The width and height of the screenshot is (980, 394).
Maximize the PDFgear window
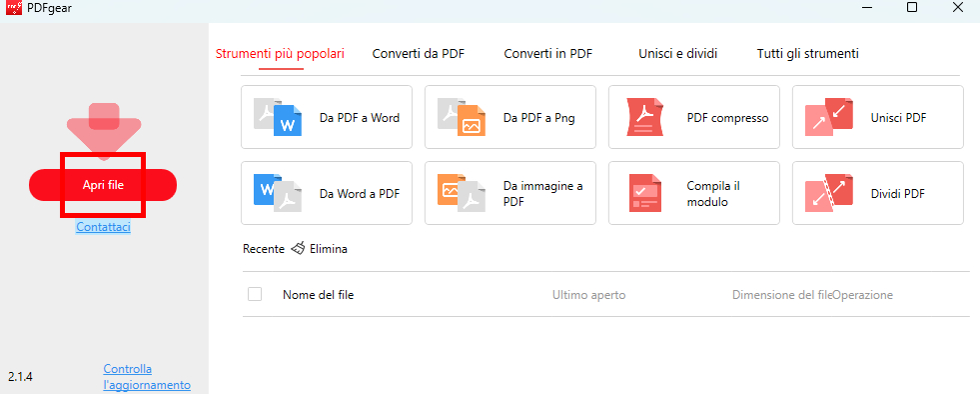coord(912,8)
